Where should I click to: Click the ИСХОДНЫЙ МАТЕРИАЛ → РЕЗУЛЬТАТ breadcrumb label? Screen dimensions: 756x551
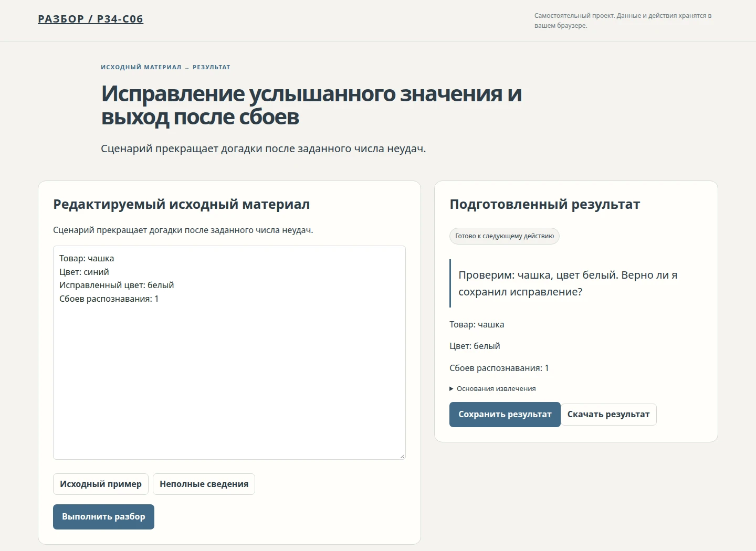point(165,67)
